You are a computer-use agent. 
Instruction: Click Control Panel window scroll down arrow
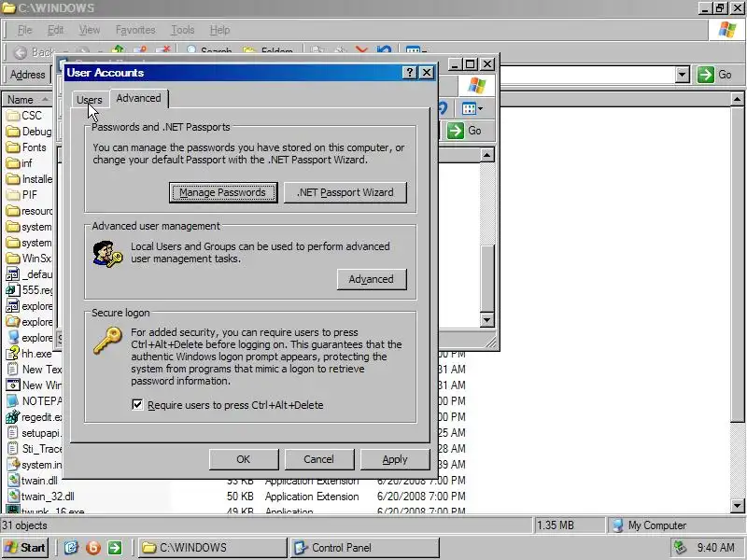pos(486,319)
